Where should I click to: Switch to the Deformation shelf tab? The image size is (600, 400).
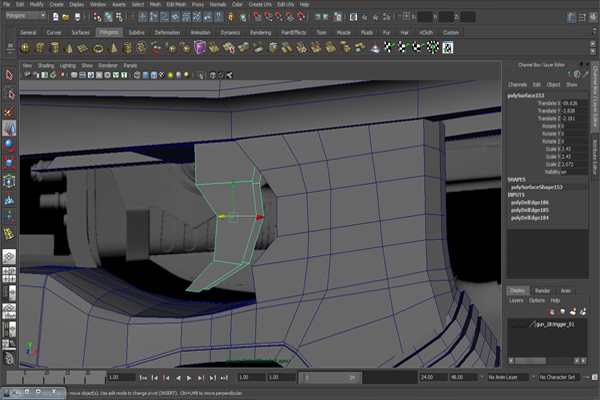pos(167,33)
